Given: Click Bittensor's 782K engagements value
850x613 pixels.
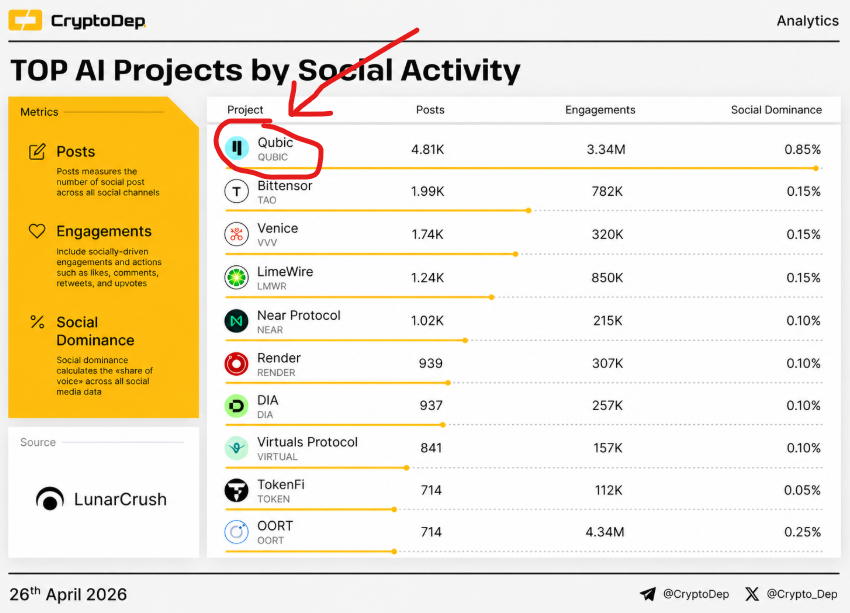Looking at the screenshot, I should click(x=607, y=191).
